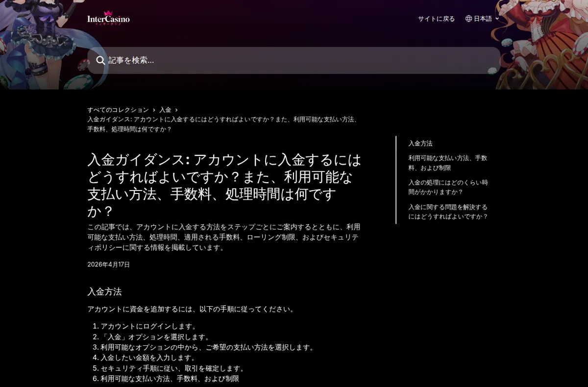Click list step 入金したい金額を入力します。
This screenshot has height=387, width=588.
click(149, 358)
